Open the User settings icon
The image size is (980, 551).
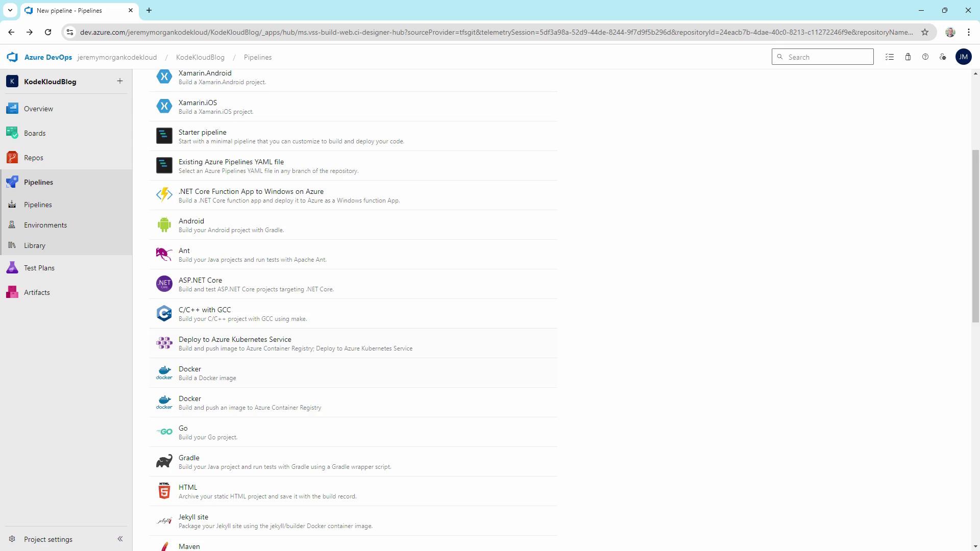click(943, 57)
